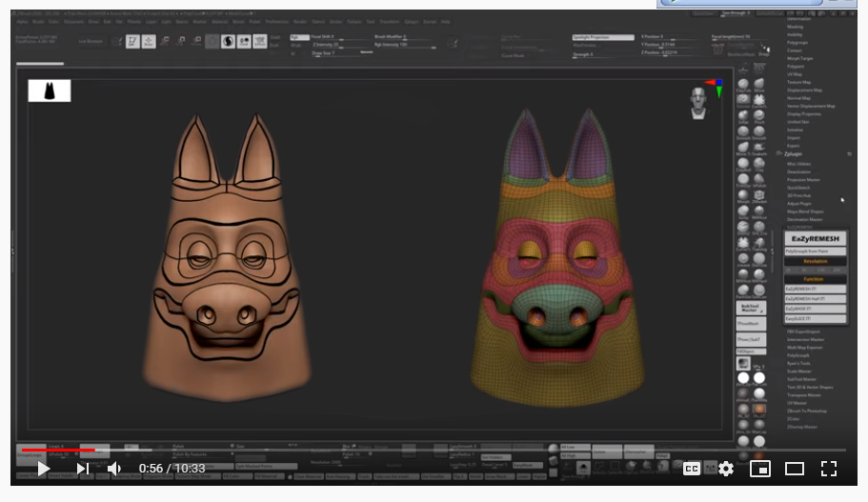Click the head orientation gizmo in viewport
The image size is (868, 502).
[698, 103]
